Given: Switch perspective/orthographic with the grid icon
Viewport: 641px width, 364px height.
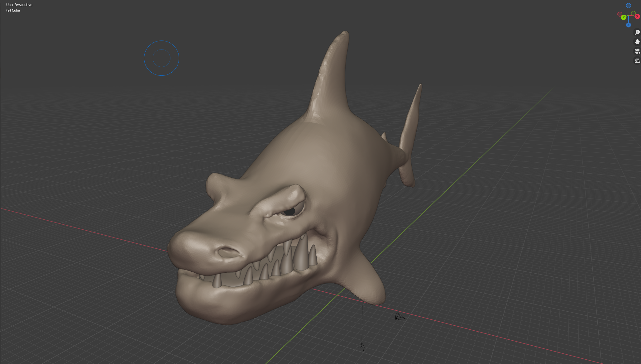Looking at the screenshot, I should click(637, 61).
